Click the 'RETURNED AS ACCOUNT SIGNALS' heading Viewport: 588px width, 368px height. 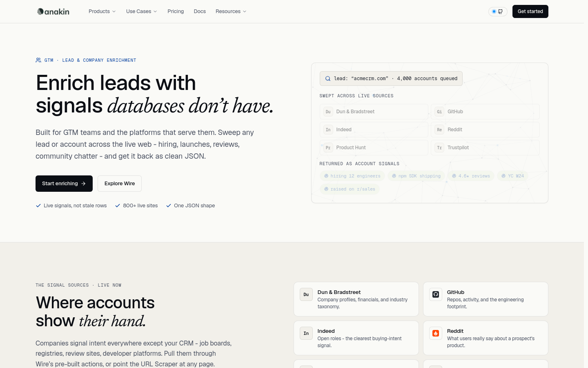click(x=359, y=164)
